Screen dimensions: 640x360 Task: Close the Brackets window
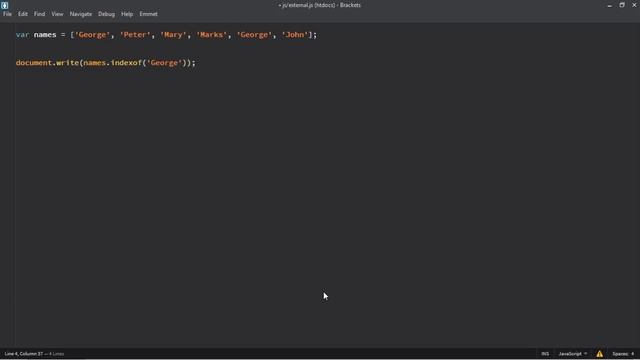click(x=634, y=5)
